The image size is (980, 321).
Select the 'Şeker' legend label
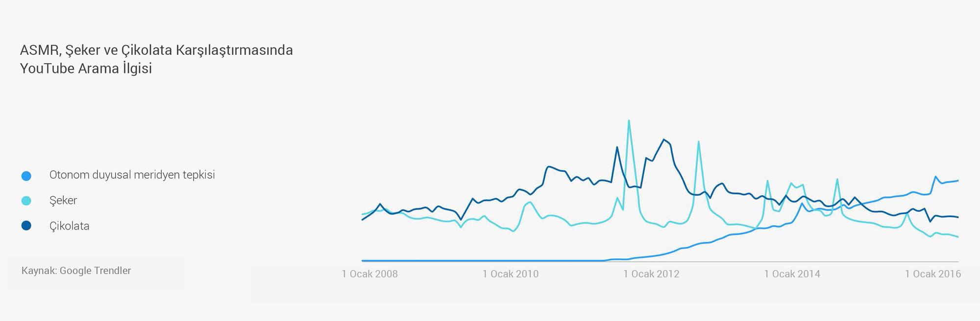coord(63,200)
